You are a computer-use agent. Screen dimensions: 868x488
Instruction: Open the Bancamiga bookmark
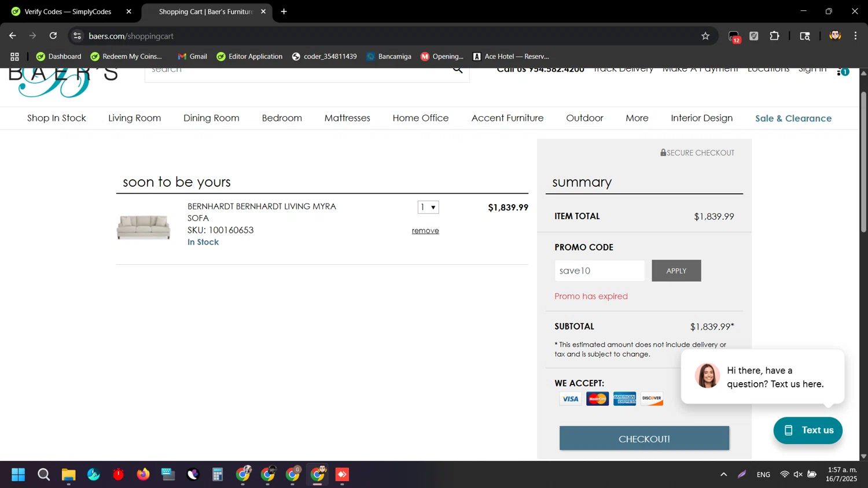389,57
